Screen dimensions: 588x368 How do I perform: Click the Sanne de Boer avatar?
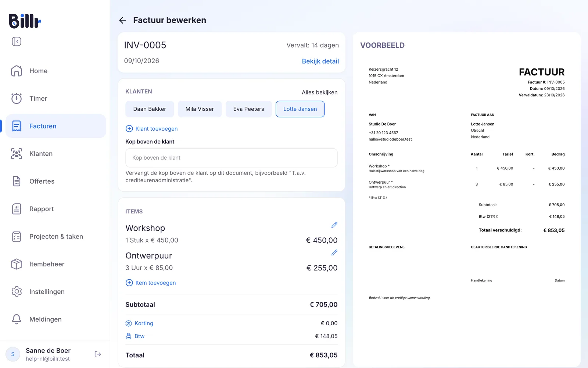13,354
